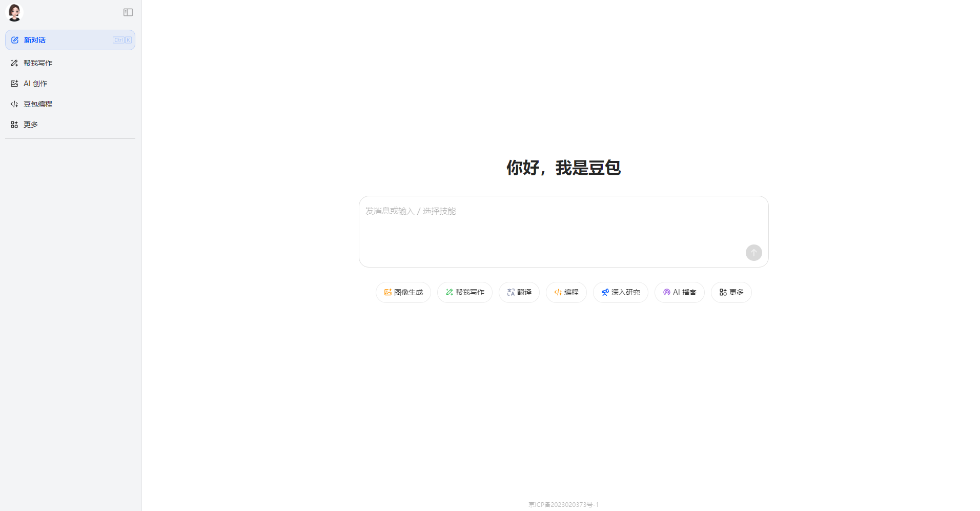Expand 更多 in the sidebar
This screenshot has height=511, width=980.
tap(30, 124)
